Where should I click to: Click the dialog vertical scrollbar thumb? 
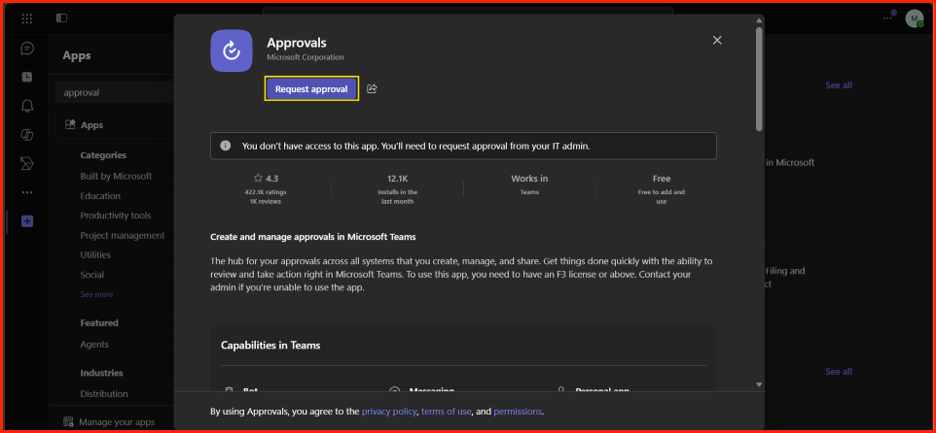[x=759, y=78]
